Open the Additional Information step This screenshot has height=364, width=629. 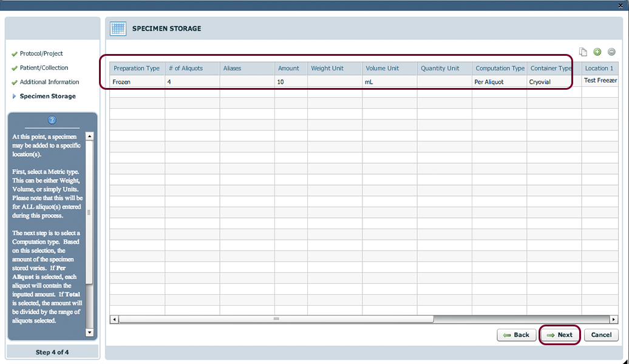click(49, 82)
